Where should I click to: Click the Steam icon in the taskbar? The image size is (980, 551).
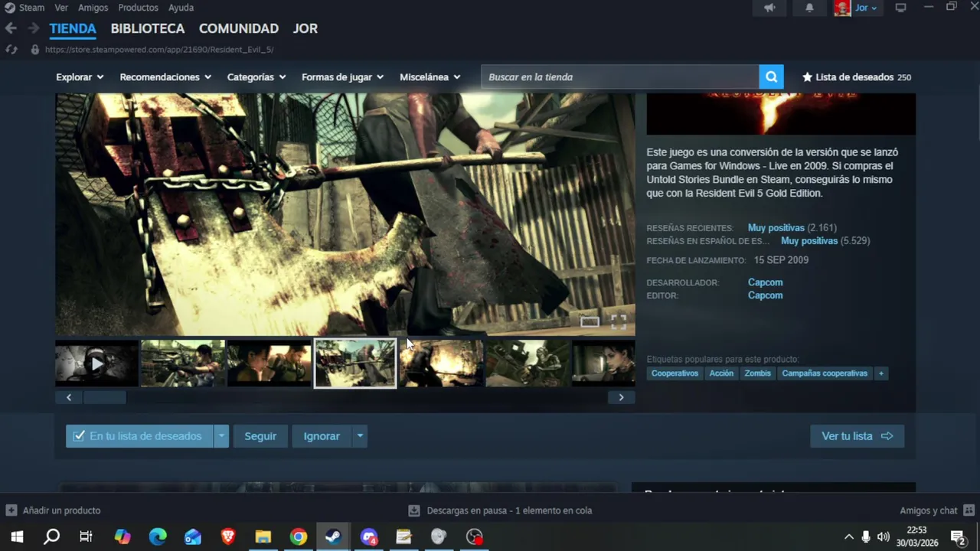pos(333,536)
